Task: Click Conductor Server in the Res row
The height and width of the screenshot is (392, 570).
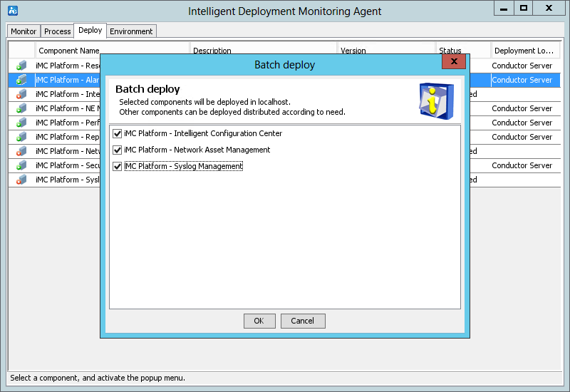Action: [x=522, y=66]
